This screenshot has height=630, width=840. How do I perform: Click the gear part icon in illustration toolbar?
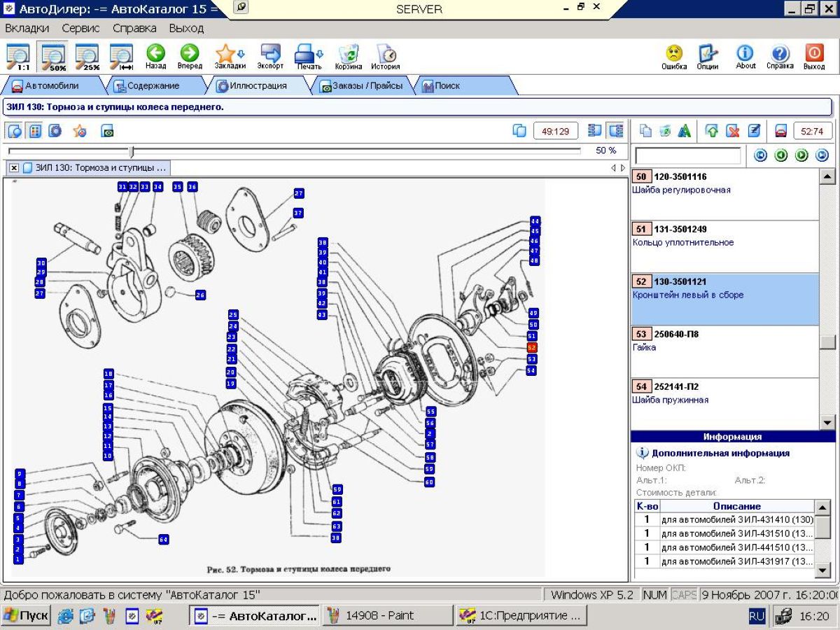[55, 131]
